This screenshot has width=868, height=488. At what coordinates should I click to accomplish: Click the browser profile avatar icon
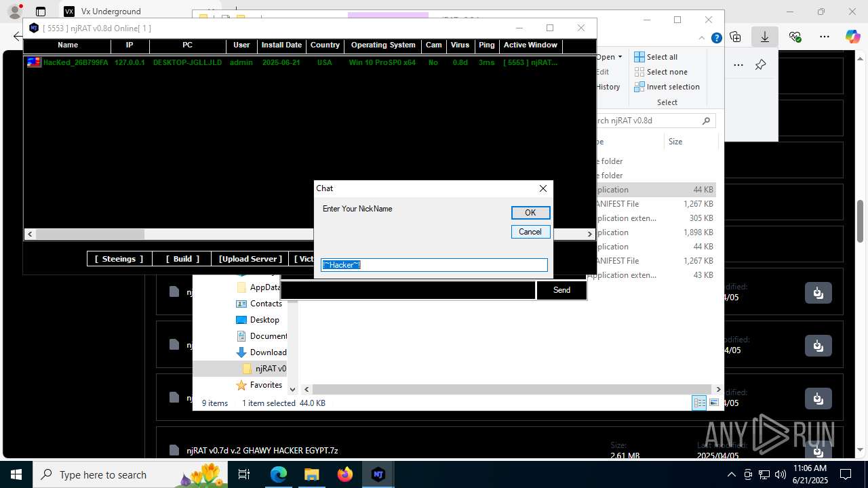tap(14, 12)
